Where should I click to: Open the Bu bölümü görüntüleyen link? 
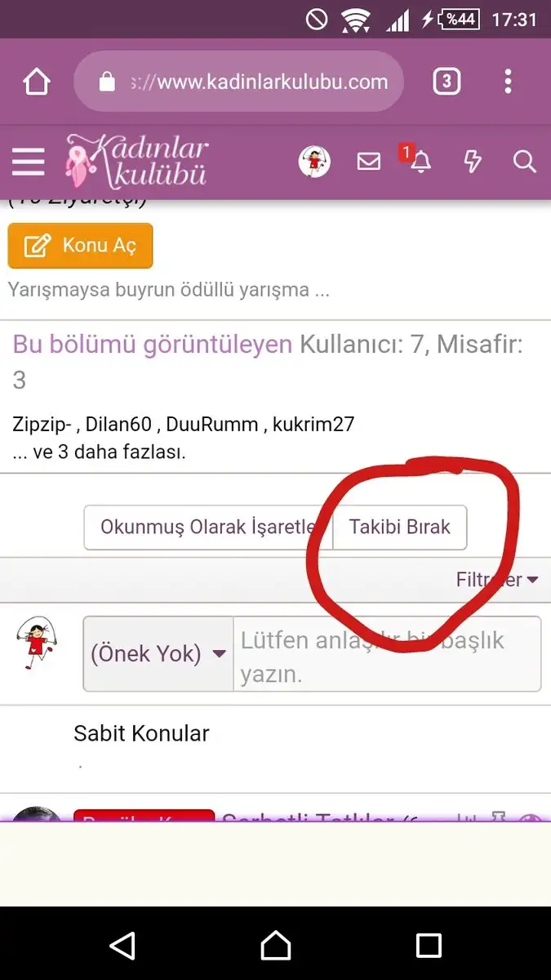click(153, 345)
